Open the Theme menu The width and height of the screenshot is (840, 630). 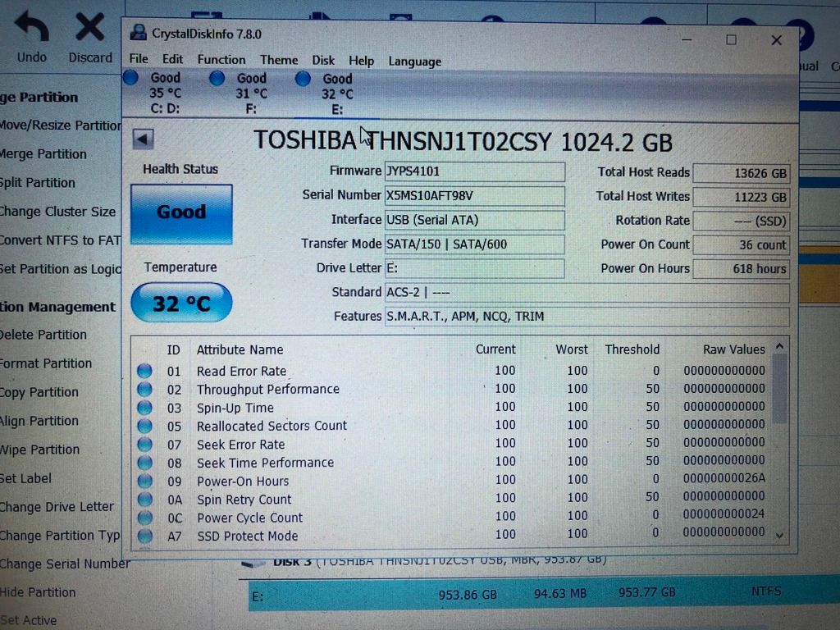279,60
